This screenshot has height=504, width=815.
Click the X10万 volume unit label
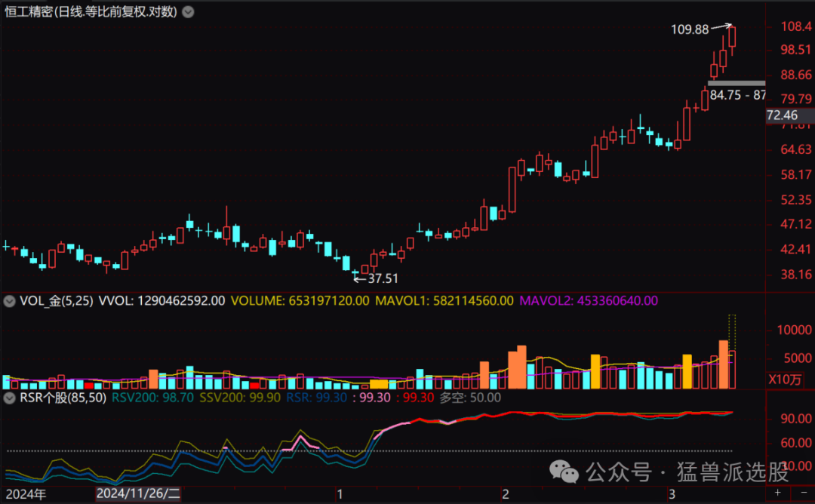point(786,380)
